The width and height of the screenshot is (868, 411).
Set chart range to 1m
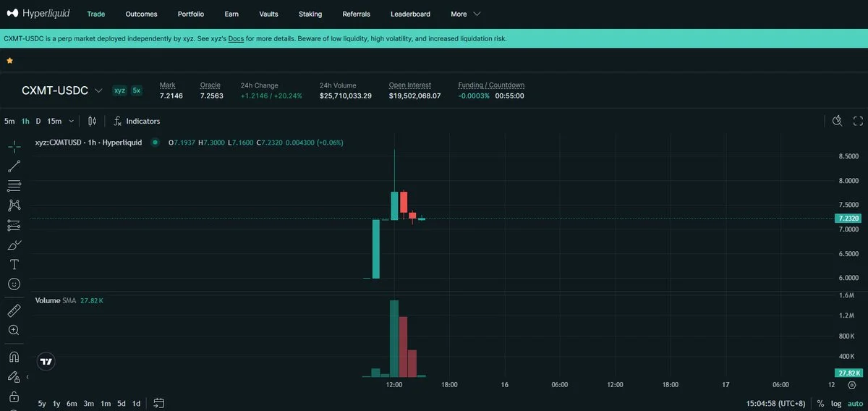pyautogui.click(x=106, y=403)
